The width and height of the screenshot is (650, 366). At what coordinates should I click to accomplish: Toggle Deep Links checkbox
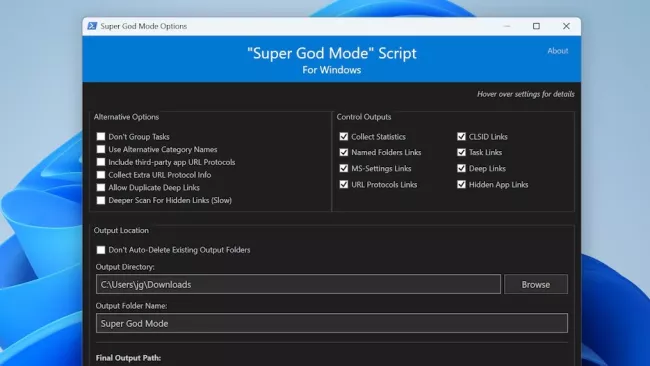(x=461, y=168)
